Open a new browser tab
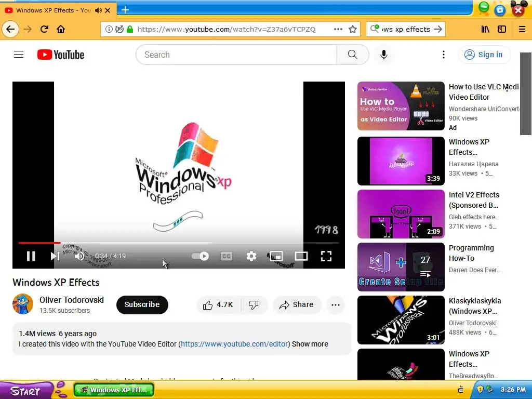 [x=125, y=10]
